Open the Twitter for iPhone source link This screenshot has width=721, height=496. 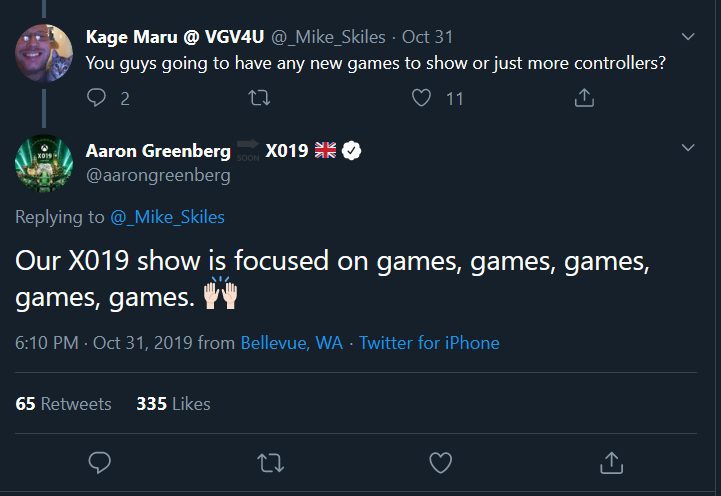point(429,343)
